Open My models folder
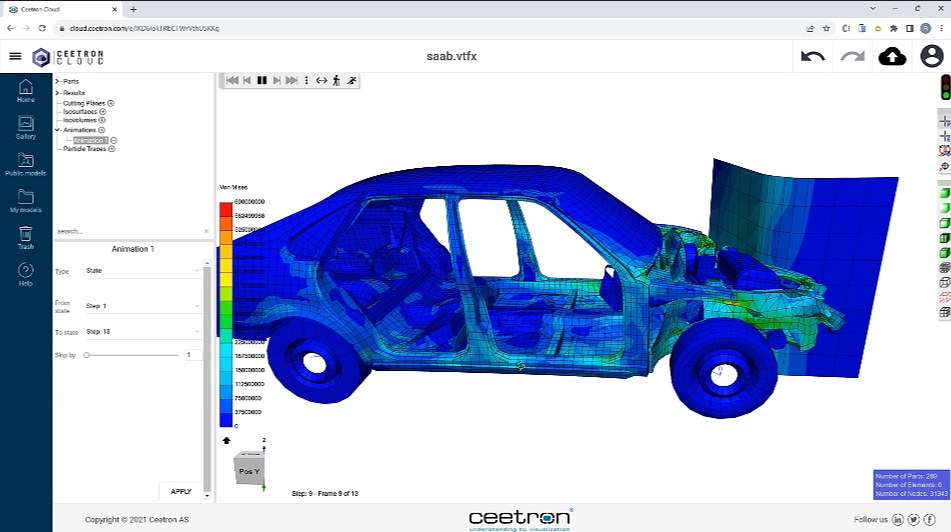Screen dimensions: 951x532 [25, 201]
